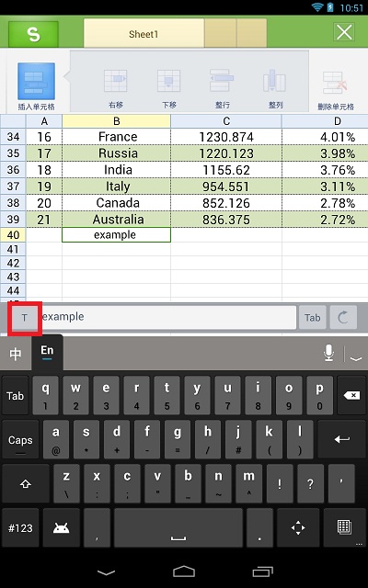Choose the insert entire column icon
Image resolution: width=368 pixels, height=588 pixels.
(275, 88)
